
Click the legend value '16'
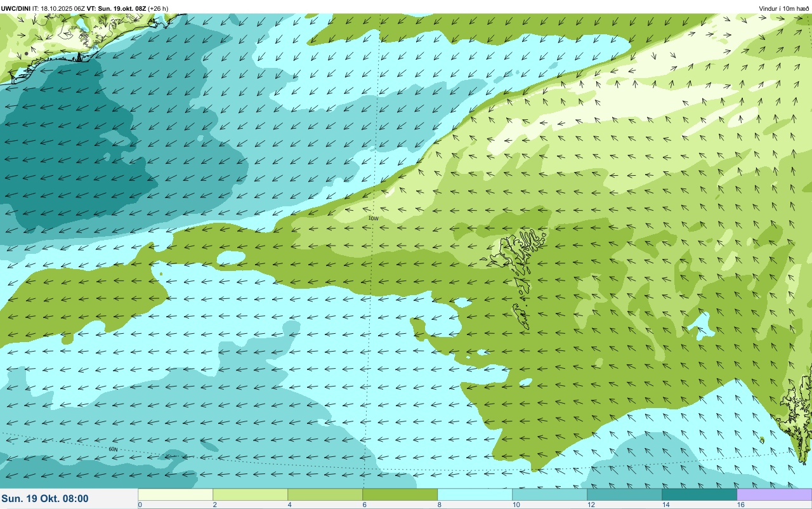tap(741, 505)
